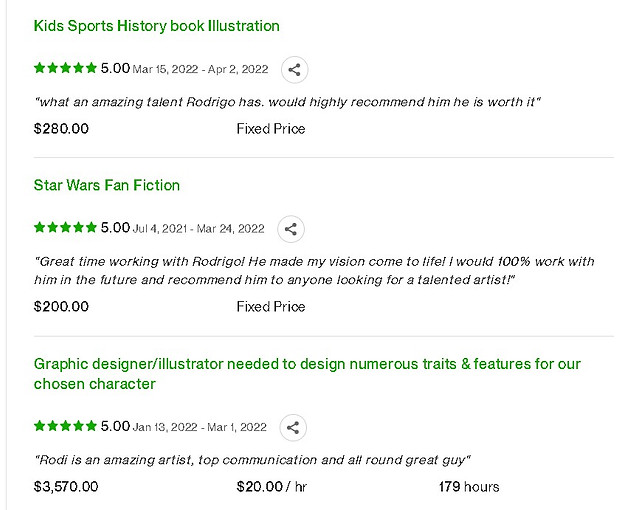Share the Graphic designer/illustrator job review
This screenshot has width=636, height=510.
pos(293,428)
